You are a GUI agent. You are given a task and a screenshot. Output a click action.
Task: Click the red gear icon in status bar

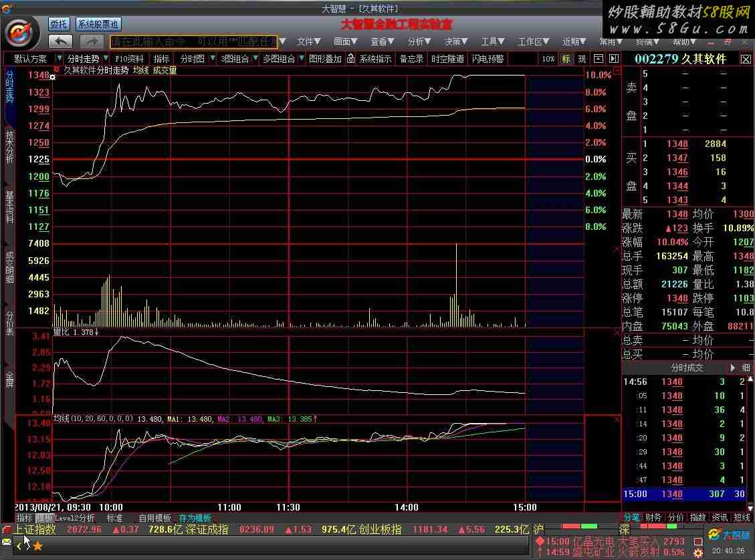point(698,552)
